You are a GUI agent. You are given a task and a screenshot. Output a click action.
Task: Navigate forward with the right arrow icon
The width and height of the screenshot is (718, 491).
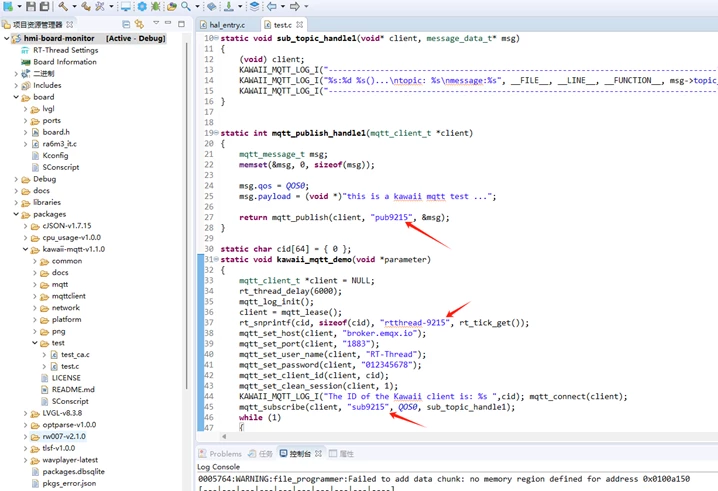pyautogui.click(x=295, y=6)
